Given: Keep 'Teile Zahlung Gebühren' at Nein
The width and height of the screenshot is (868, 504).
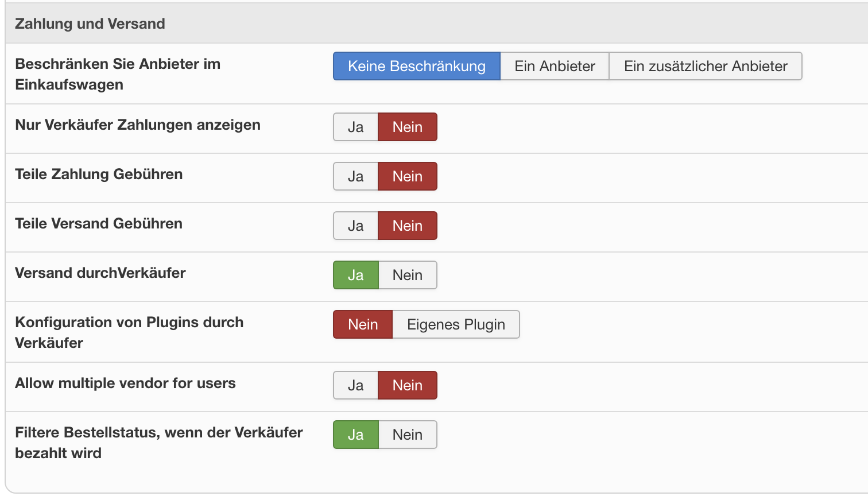Looking at the screenshot, I should [408, 176].
